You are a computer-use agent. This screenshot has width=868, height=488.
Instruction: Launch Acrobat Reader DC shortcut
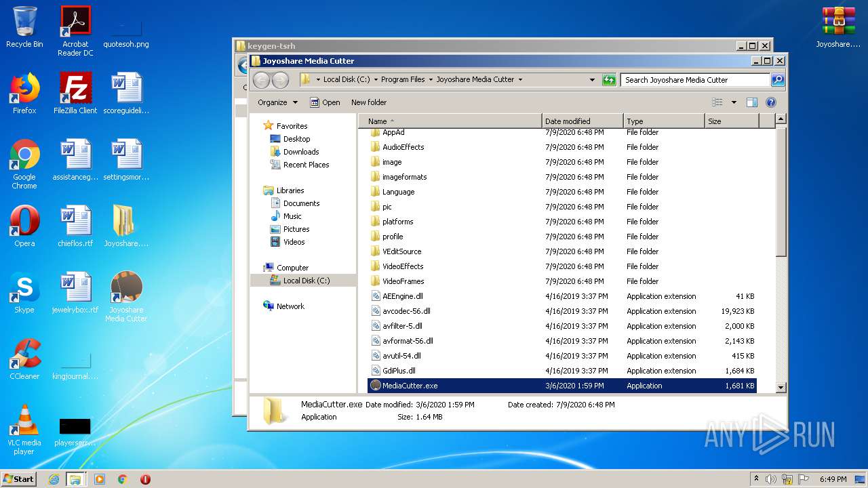pyautogui.click(x=75, y=31)
